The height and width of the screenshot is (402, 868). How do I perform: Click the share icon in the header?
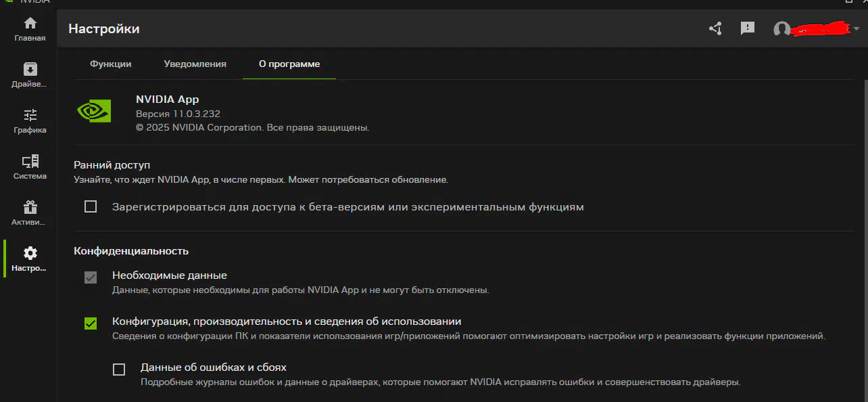(715, 28)
